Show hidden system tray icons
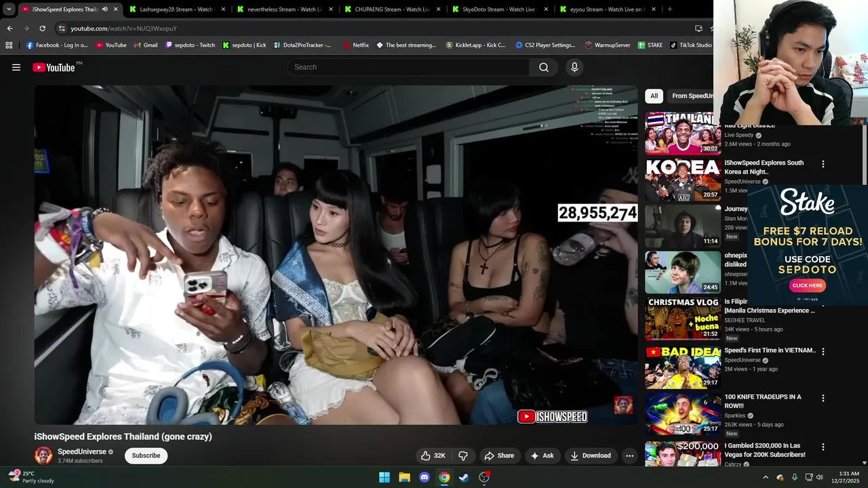This screenshot has height=488, width=868. click(x=766, y=477)
